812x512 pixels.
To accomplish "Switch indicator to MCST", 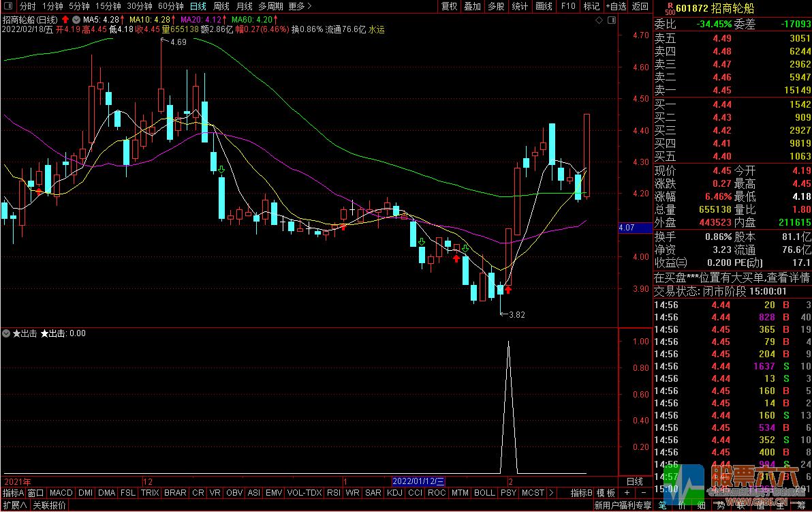I will point(533,493).
